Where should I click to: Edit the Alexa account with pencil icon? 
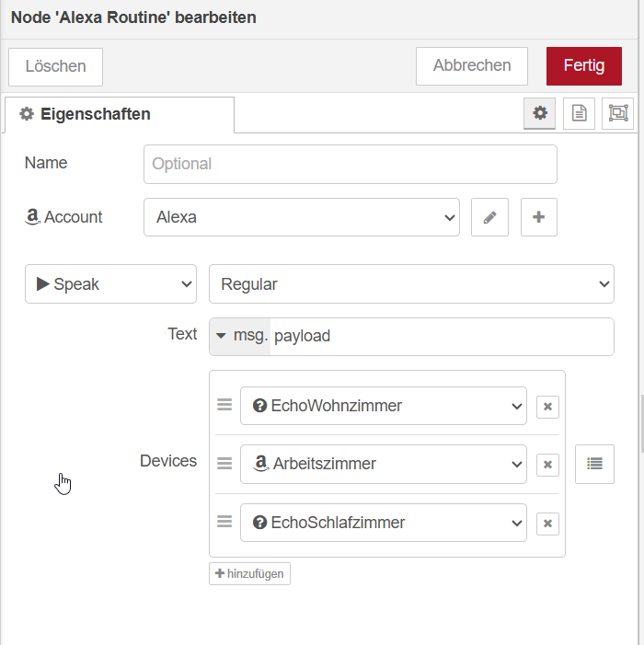coord(489,217)
